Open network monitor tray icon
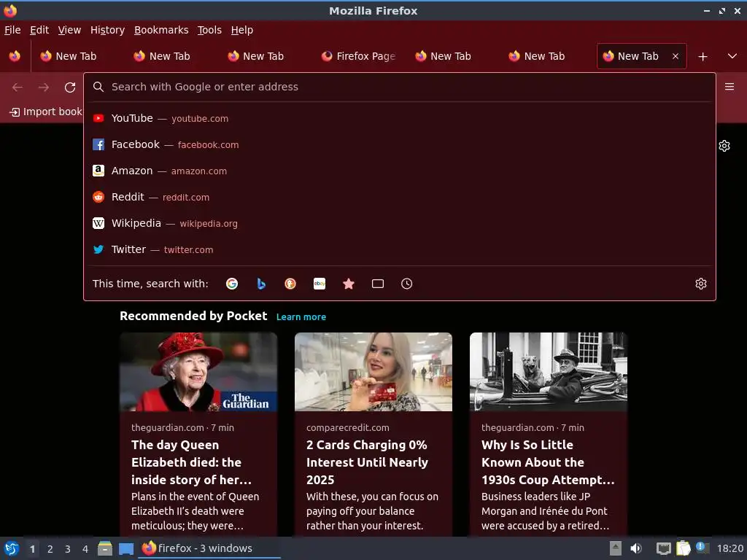Screen dimensions: 747x560 tap(664, 548)
